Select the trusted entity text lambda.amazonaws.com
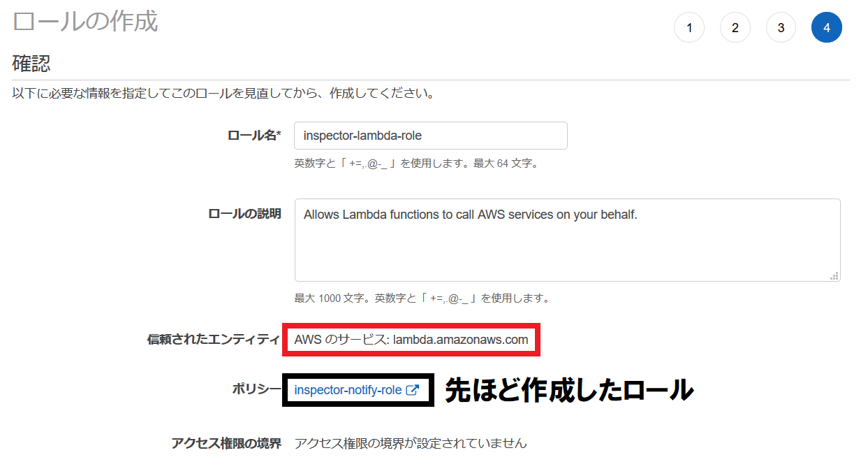 tap(461, 340)
